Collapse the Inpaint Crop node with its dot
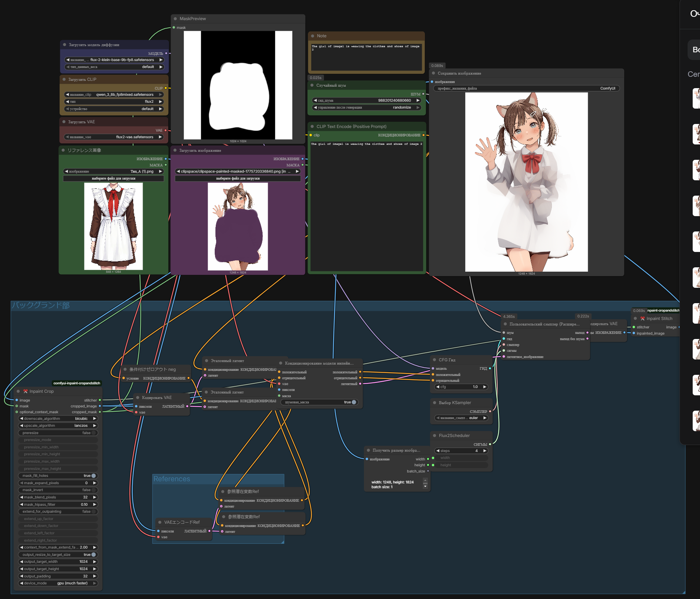This screenshot has height=599, width=700. point(18,391)
